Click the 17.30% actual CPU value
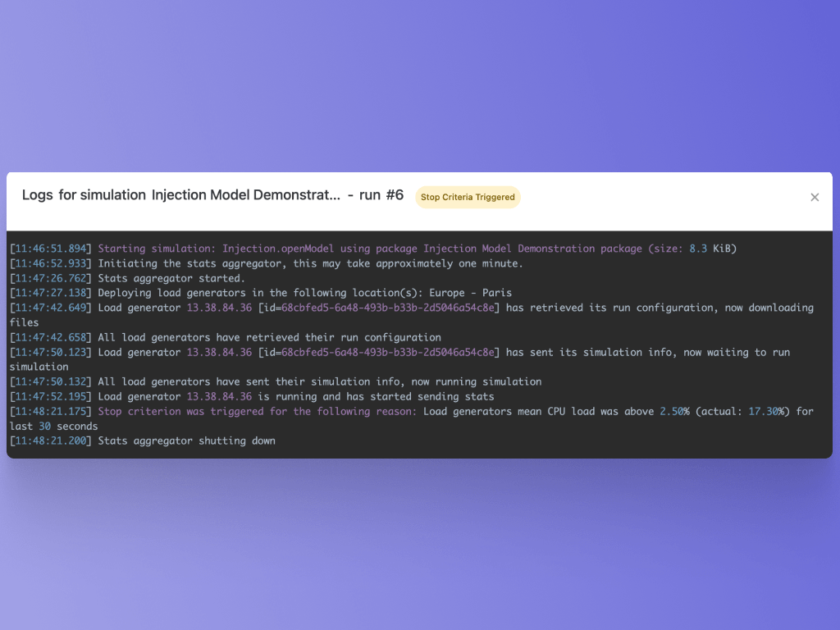Viewport: 840px width, 630px height. point(766,412)
